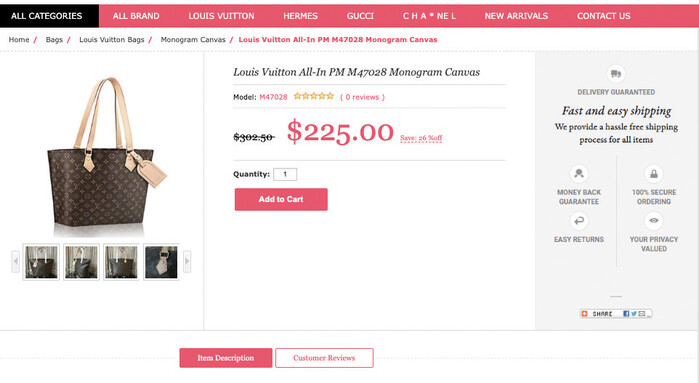Image resolution: width=699 pixels, height=383 pixels.
Task: View the first bag thumbnail
Action: tap(41, 262)
